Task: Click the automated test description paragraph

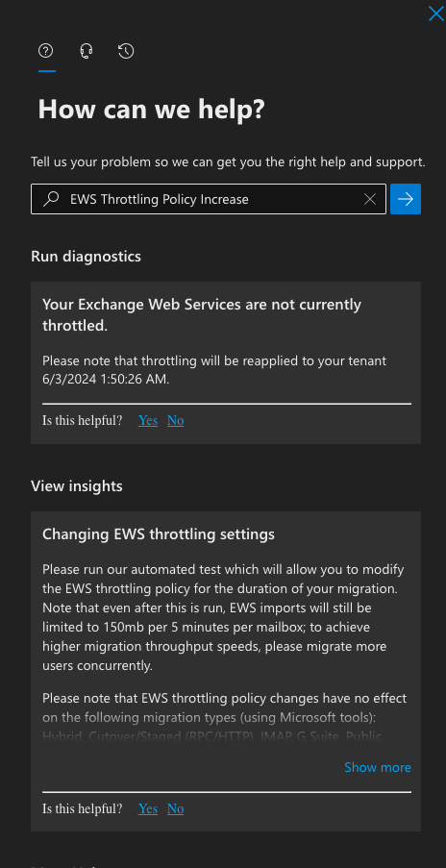Action: coord(224,617)
